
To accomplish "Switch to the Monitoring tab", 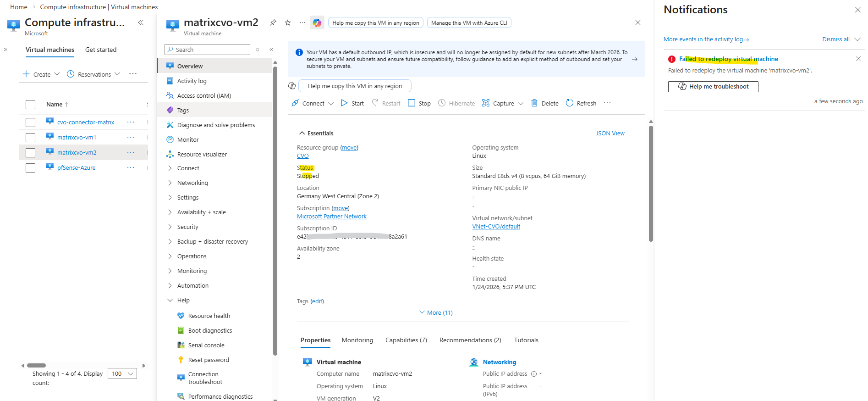I will coord(357,340).
